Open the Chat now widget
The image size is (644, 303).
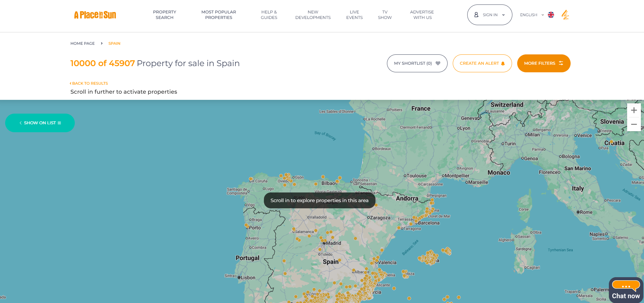[x=626, y=290]
